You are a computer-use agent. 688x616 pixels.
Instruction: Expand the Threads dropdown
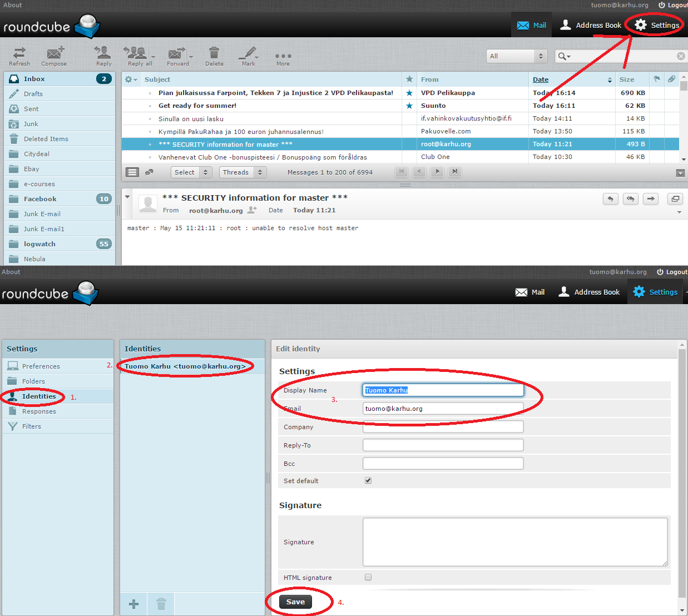243,172
